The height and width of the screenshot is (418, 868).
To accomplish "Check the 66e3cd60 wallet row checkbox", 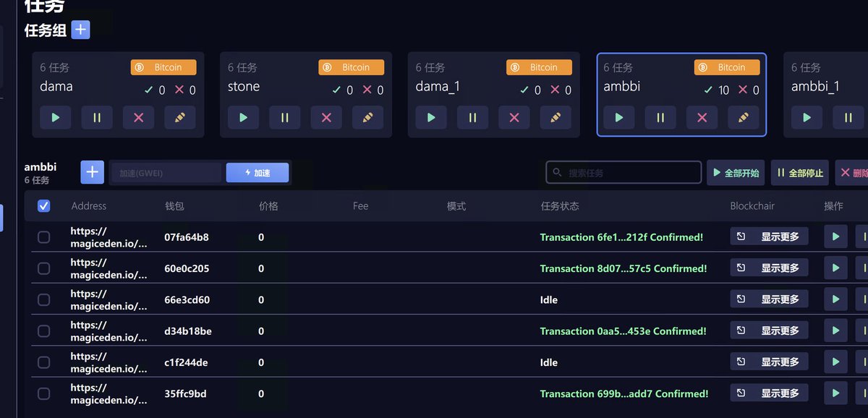I will click(43, 299).
